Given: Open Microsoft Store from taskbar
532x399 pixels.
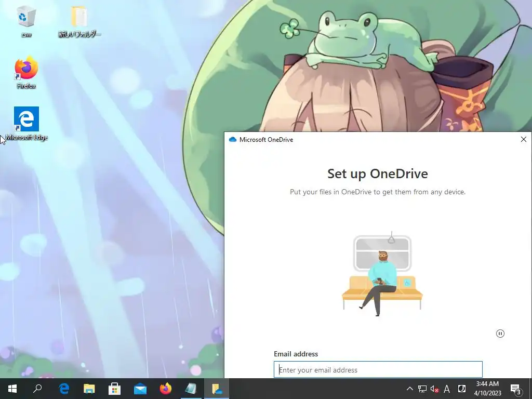Looking at the screenshot, I should (x=115, y=389).
